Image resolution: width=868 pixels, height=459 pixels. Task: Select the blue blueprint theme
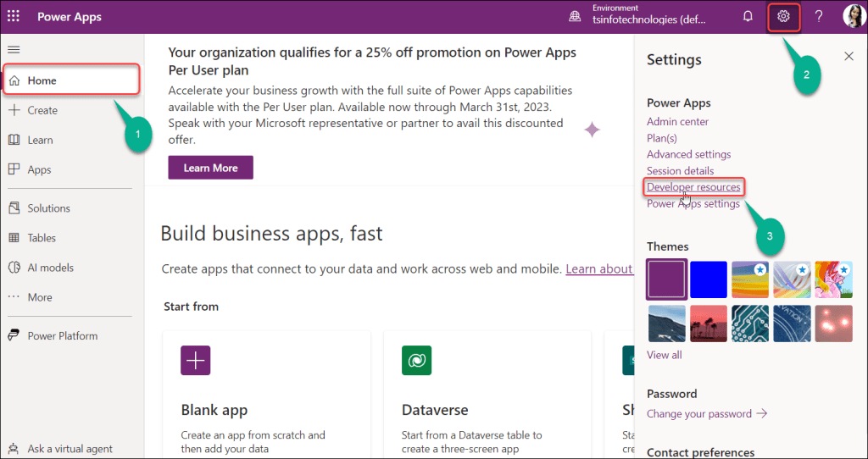(793, 324)
